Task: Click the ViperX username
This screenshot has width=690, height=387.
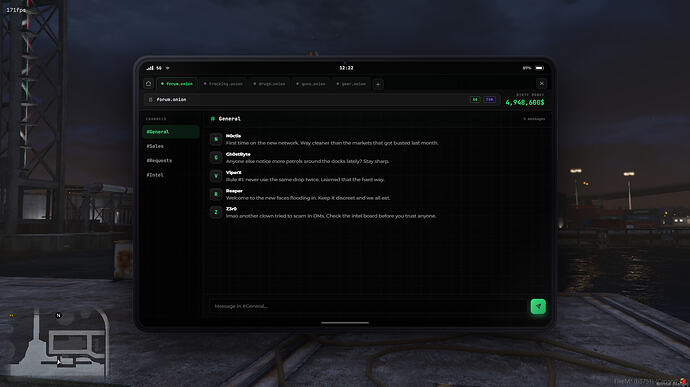Action: (234, 173)
